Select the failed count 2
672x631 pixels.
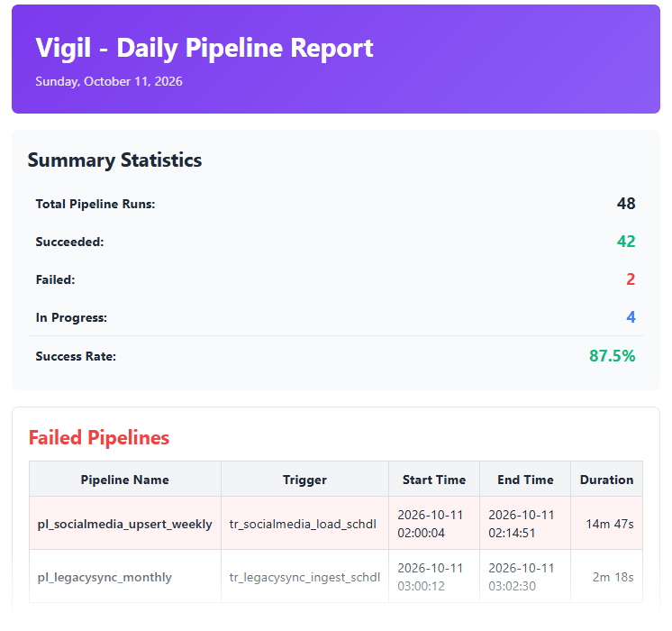[631, 279]
